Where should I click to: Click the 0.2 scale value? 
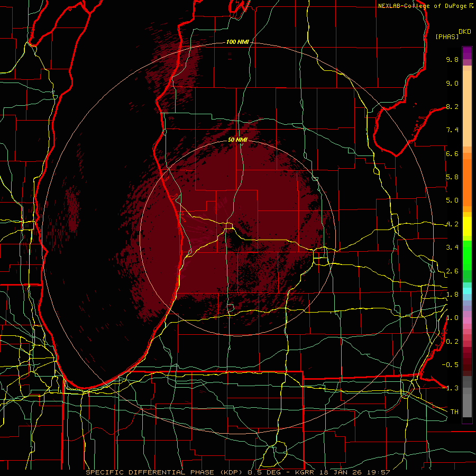pyautogui.click(x=452, y=342)
